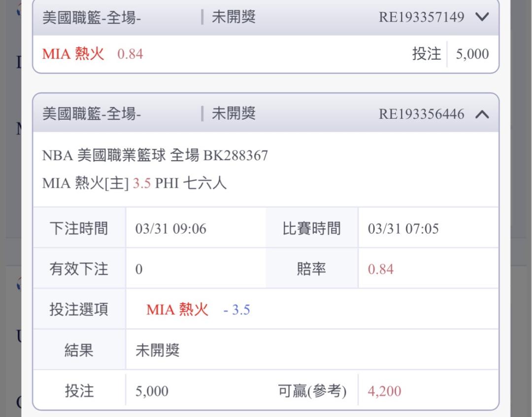Select MIA 熱火 team name in collapsed card

(73, 54)
